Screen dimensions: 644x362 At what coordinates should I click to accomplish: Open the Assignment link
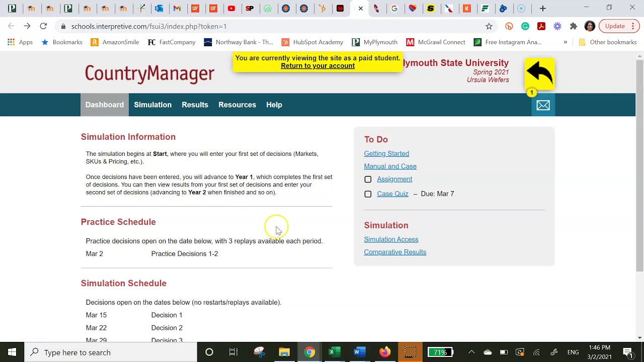click(394, 179)
